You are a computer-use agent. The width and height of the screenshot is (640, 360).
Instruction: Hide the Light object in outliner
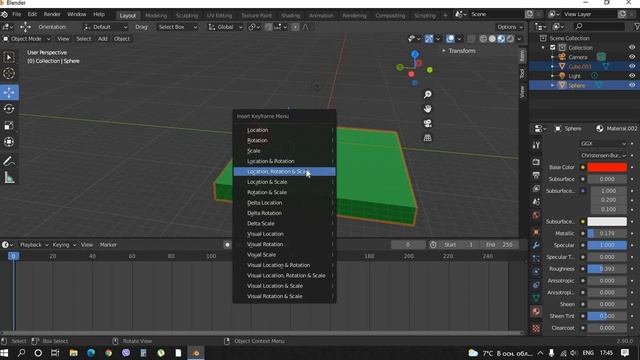(x=632, y=76)
